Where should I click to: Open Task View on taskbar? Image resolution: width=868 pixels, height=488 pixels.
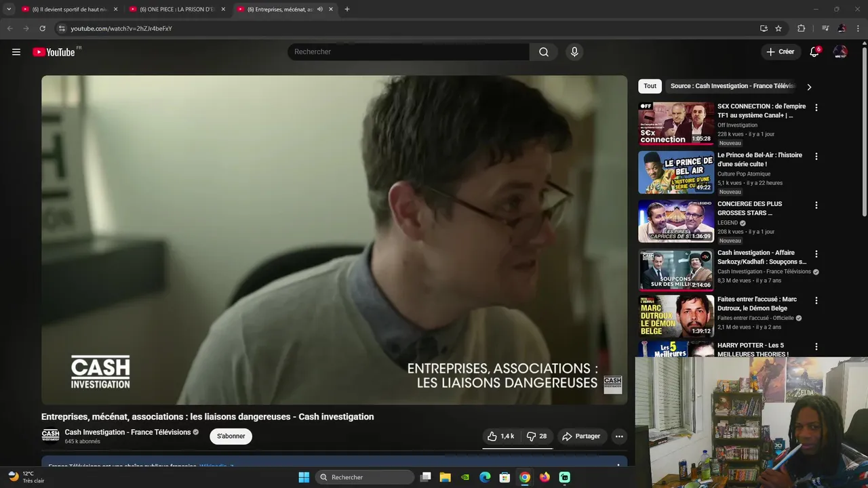point(425,477)
